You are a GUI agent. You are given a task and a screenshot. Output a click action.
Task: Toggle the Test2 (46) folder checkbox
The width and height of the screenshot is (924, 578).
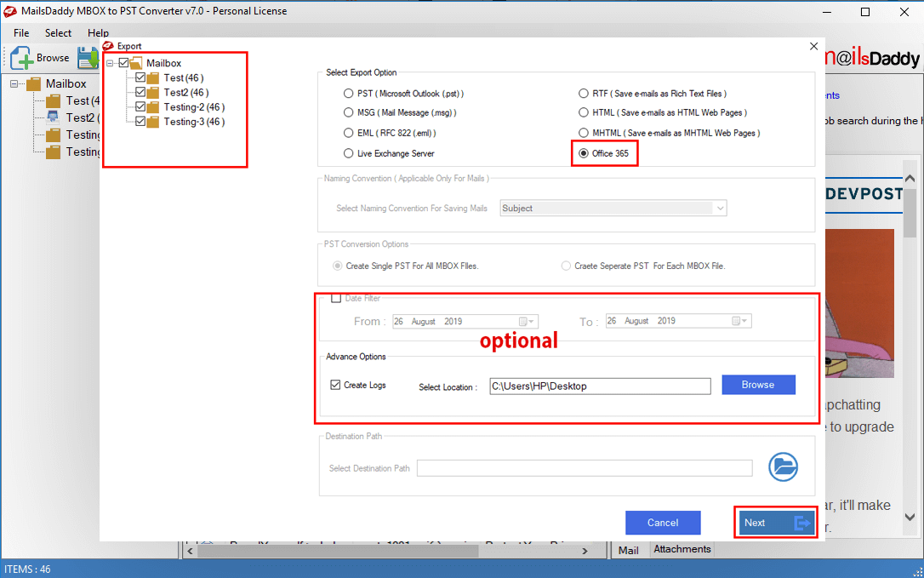[x=140, y=93]
